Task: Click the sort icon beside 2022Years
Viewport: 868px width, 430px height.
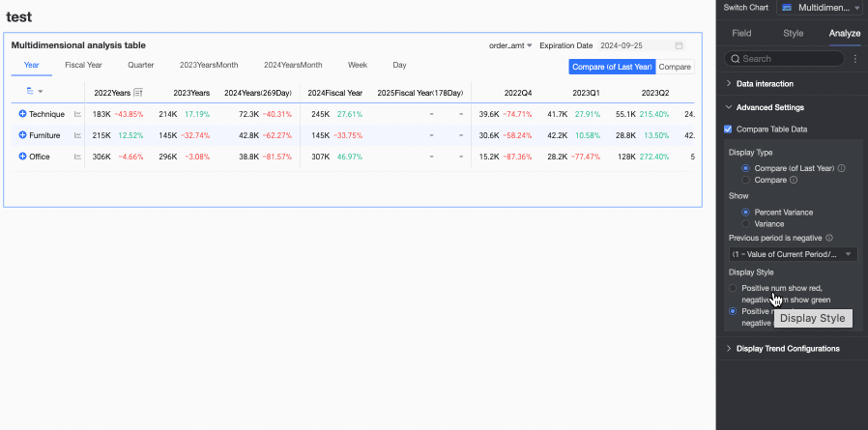Action: (x=138, y=93)
